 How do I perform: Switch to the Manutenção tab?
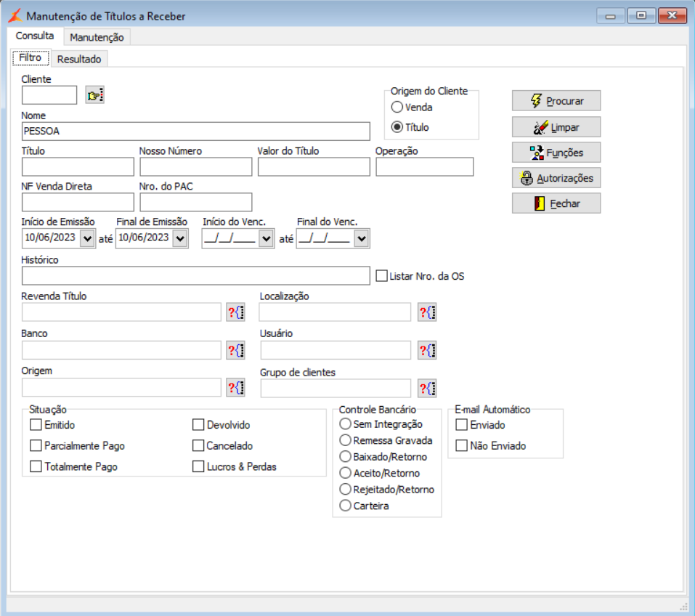point(97,37)
